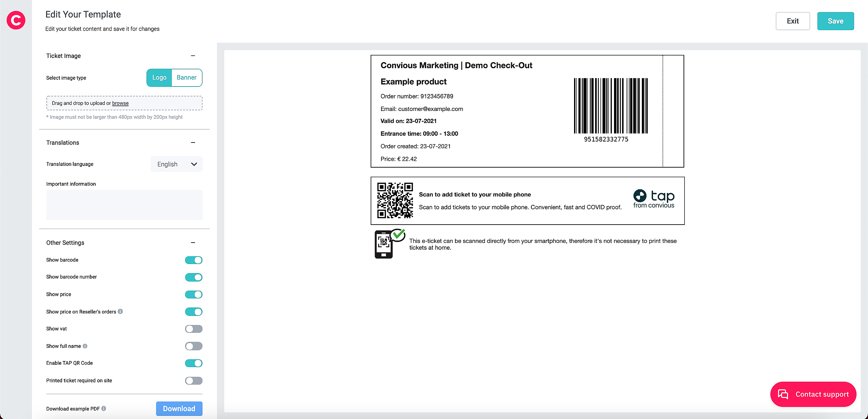Click info icon next to Show full name
This screenshot has width=868, height=419.
(85, 346)
